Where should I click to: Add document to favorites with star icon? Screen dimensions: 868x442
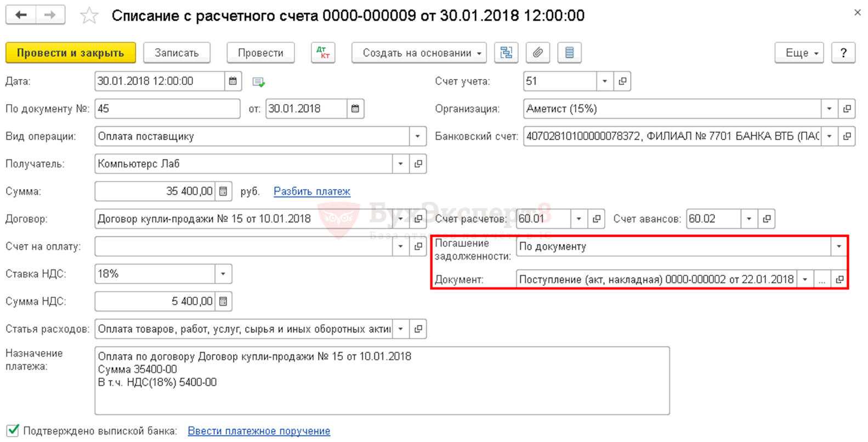89,15
